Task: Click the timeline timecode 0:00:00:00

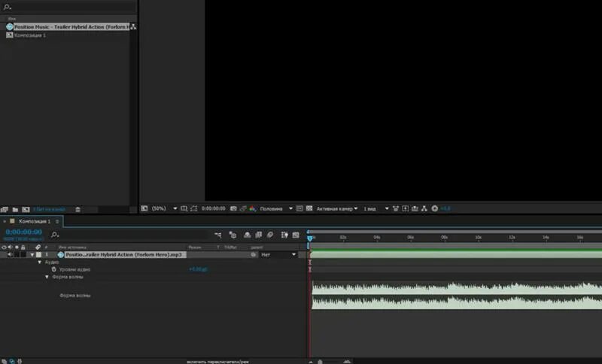Action: [24, 232]
